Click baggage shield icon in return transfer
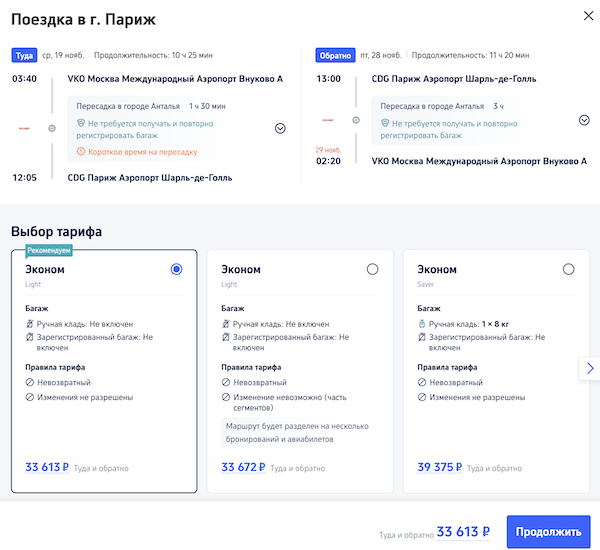This screenshot has width=600, height=550. tap(385, 123)
